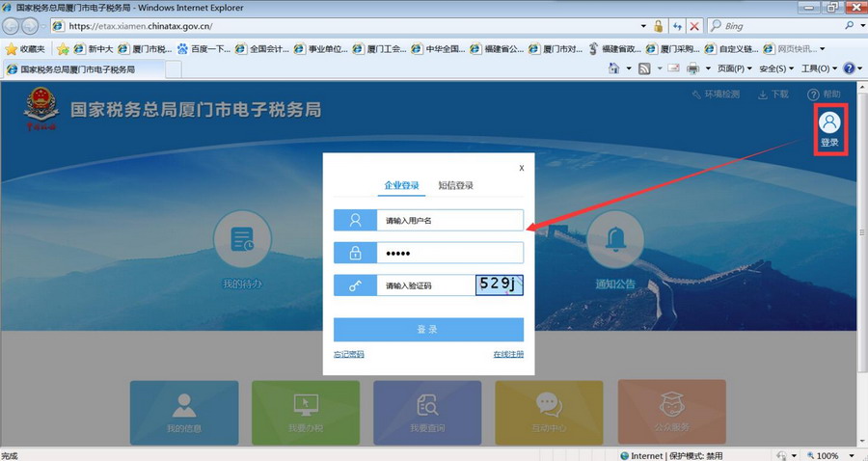This screenshot has height=461, width=868.
Task: Click the browser stop loading X button
Action: pyautogui.click(x=694, y=26)
